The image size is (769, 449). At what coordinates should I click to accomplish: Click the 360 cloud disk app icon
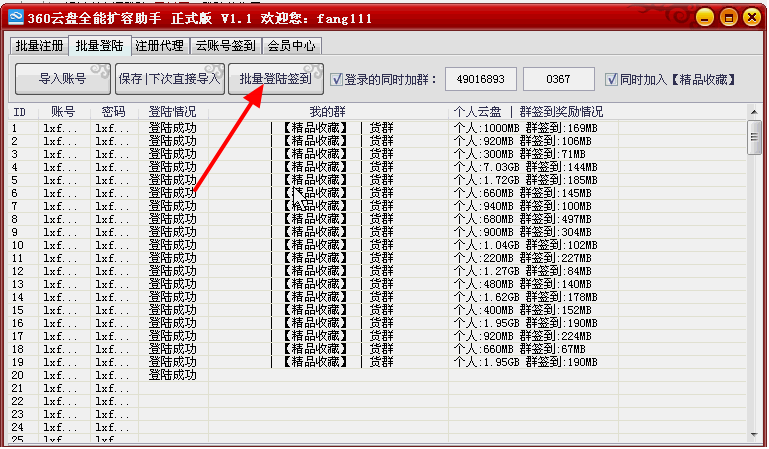15,17
